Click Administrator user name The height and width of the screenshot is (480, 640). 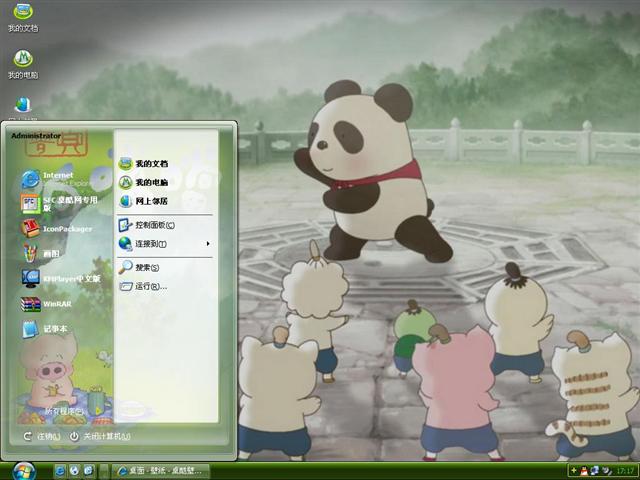pos(36,136)
